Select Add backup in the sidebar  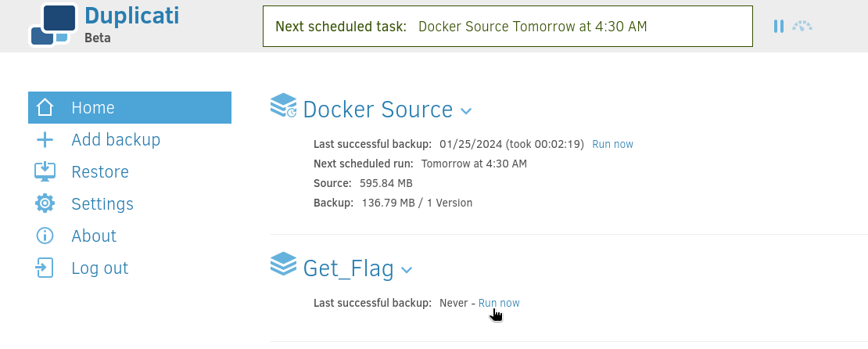click(x=116, y=139)
